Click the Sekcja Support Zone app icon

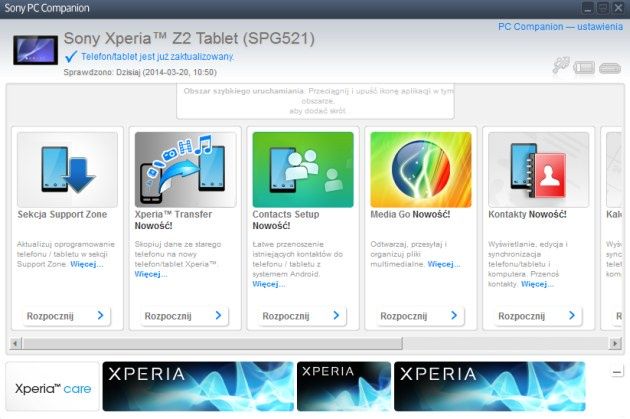click(x=68, y=170)
